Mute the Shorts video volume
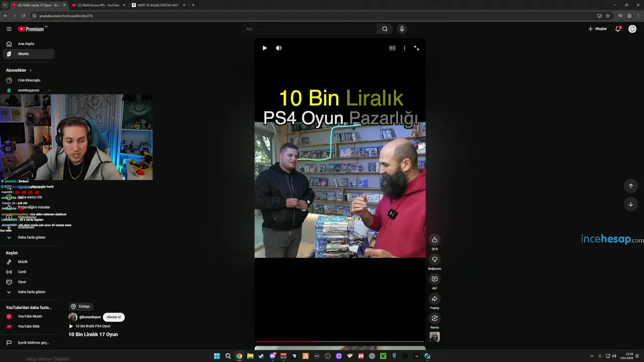This screenshot has height=362, width=644. coord(279,48)
